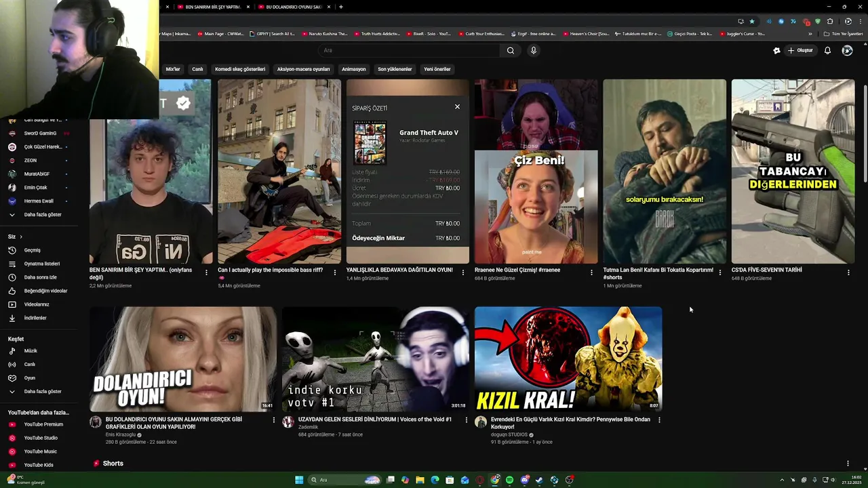The height and width of the screenshot is (488, 868).
Task: Play the indie korku votv #1 thumbnail
Action: click(375, 359)
